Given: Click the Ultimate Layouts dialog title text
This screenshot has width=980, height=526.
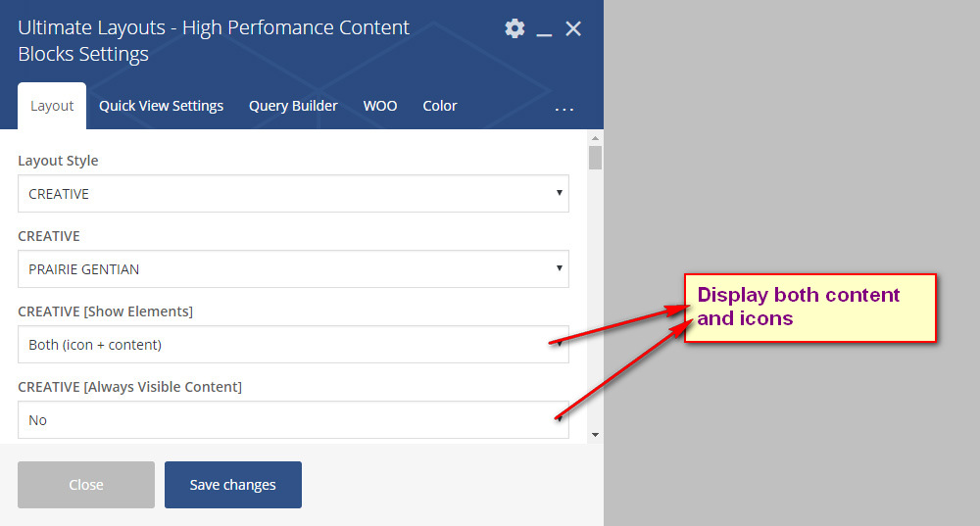Looking at the screenshot, I should pos(214,40).
